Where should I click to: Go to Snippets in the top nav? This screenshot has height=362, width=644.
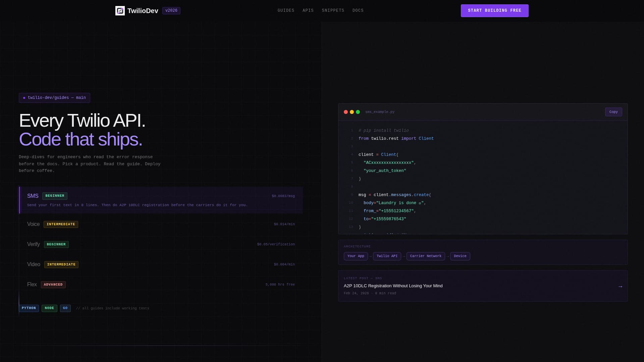coord(333,11)
